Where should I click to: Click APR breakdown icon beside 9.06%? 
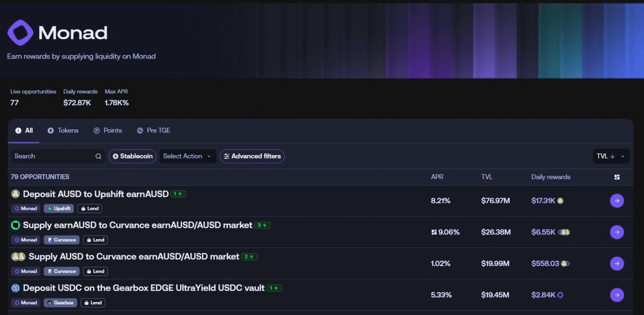[434, 232]
